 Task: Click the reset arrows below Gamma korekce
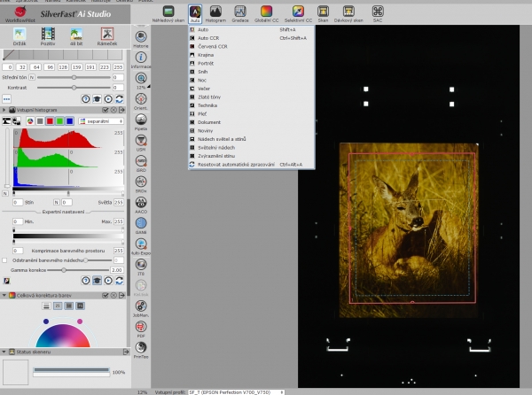click(x=119, y=281)
